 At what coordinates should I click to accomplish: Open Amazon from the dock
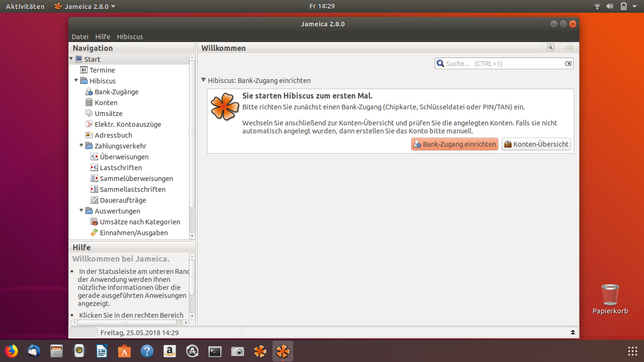tap(170, 351)
